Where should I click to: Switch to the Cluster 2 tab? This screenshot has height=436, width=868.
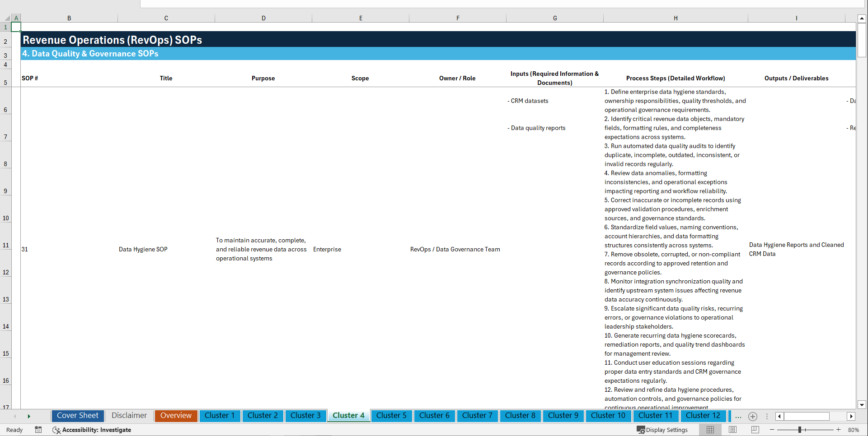(263, 416)
